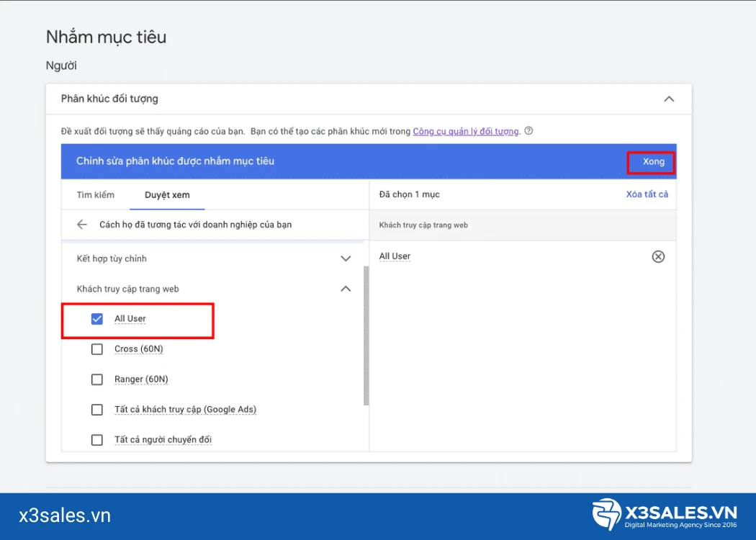Check the Cross (60N) checkbox
756x540 pixels.
[x=97, y=349]
